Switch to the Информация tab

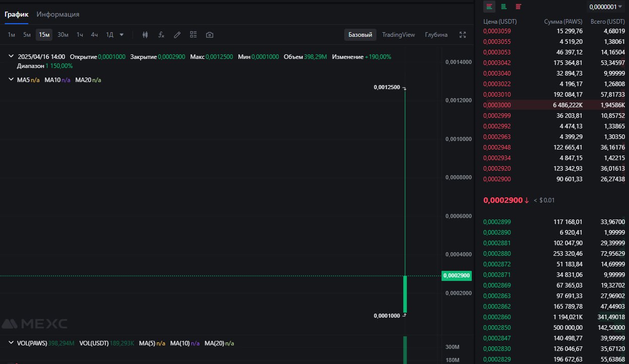(58, 14)
